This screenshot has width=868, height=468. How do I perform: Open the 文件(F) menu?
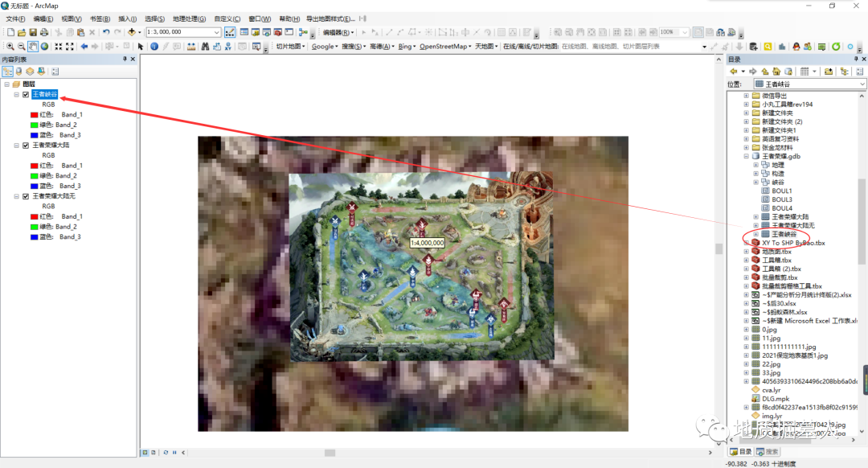click(x=15, y=18)
